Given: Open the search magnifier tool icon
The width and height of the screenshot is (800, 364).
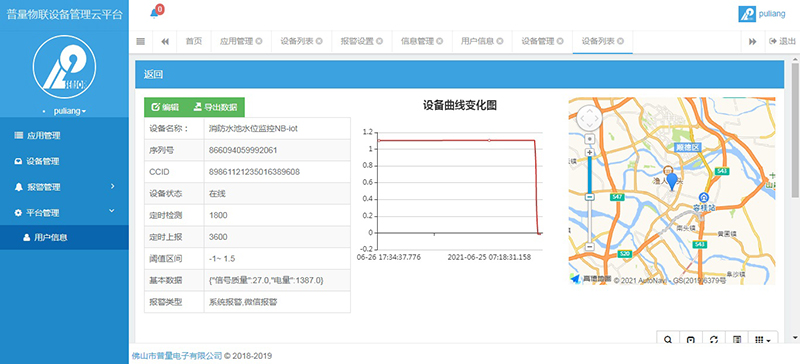Looking at the screenshot, I should tap(668, 339).
